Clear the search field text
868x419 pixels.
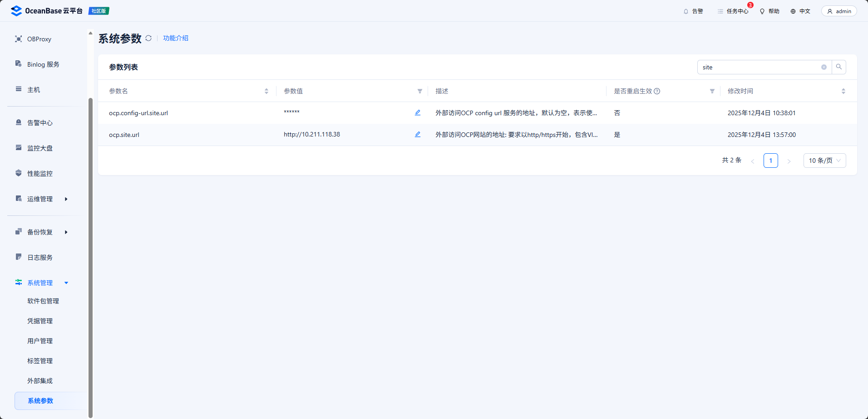click(824, 67)
